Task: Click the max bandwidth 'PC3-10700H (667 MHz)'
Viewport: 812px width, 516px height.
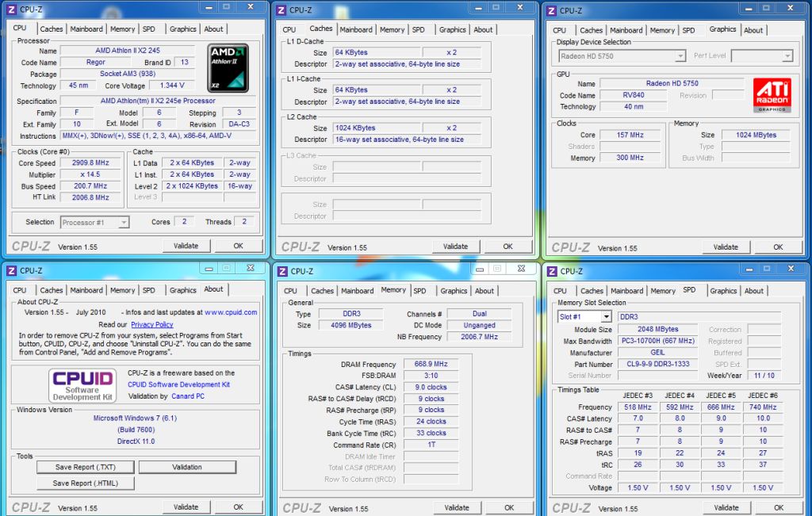Action: pos(657,341)
